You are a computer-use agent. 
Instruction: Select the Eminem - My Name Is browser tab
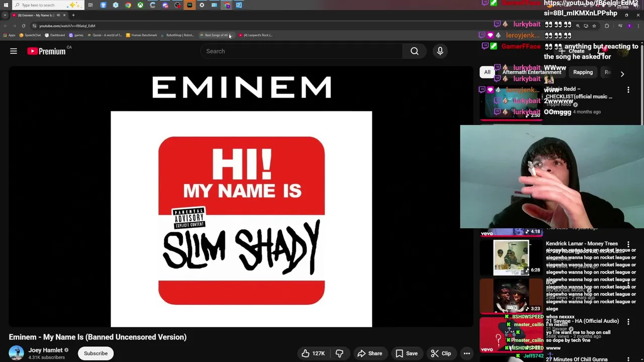click(39, 15)
